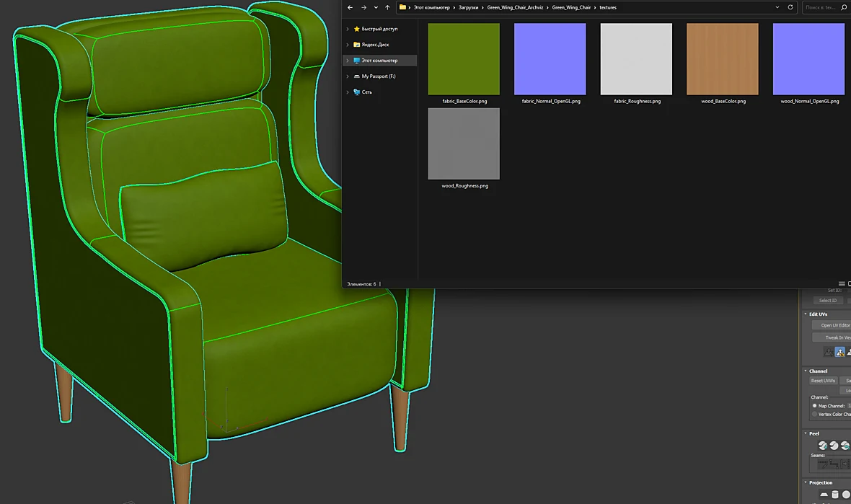Select the Map Channel radio button
Viewport: 851px width, 504px height.
click(814, 406)
